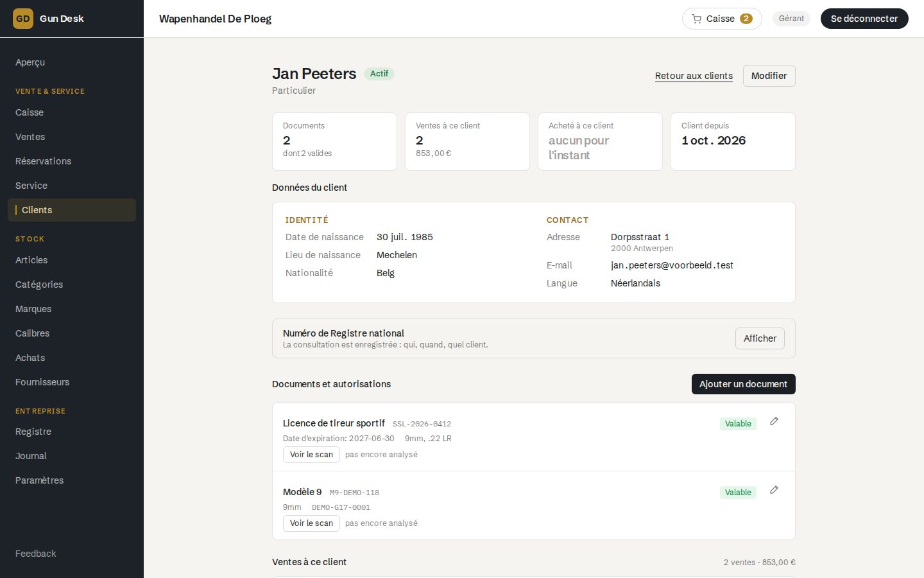Follow the Retour aux clients link
This screenshot has width=924, height=578.
(x=694, y=76)
